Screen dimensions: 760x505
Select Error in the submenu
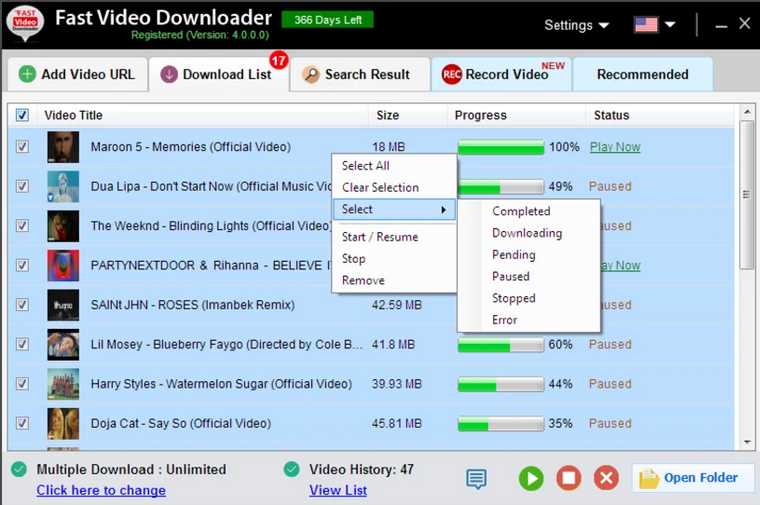coord(529,320)
